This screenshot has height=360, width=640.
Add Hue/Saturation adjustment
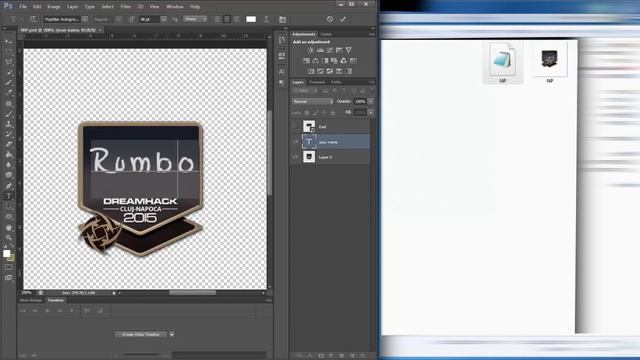(306, 61)
